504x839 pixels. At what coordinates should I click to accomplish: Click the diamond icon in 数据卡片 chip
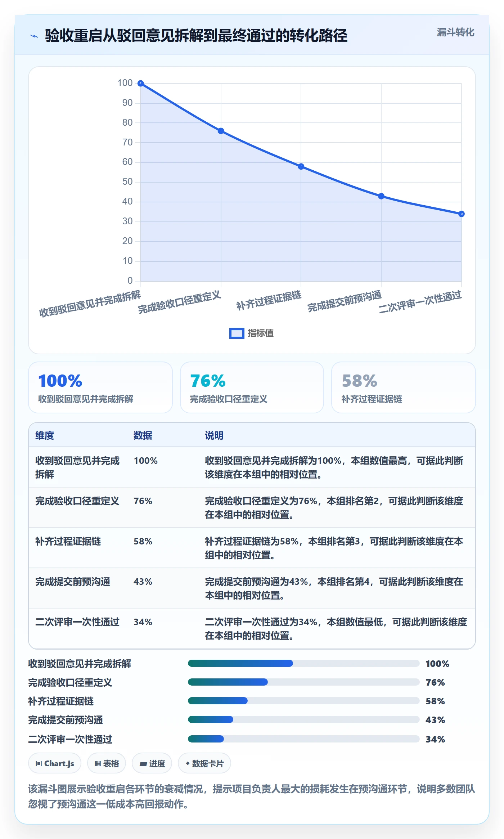(188, 763)
